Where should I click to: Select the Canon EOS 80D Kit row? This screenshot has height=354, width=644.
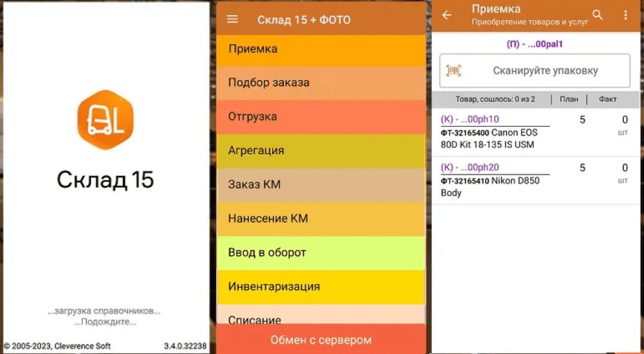pyautogui.click(x=534, y=132)
